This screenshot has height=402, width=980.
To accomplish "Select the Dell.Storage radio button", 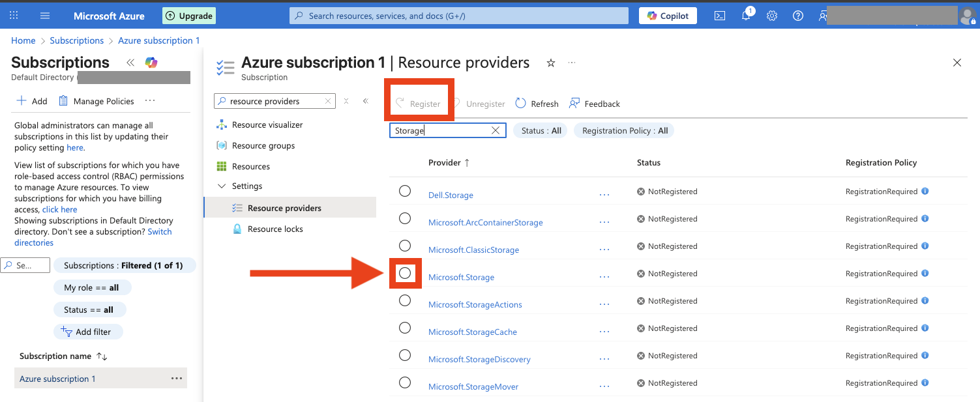I will coord(405,191).
